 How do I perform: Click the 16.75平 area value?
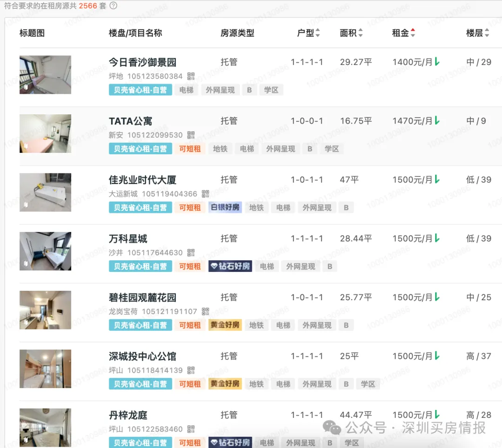(x=356, y=121)
